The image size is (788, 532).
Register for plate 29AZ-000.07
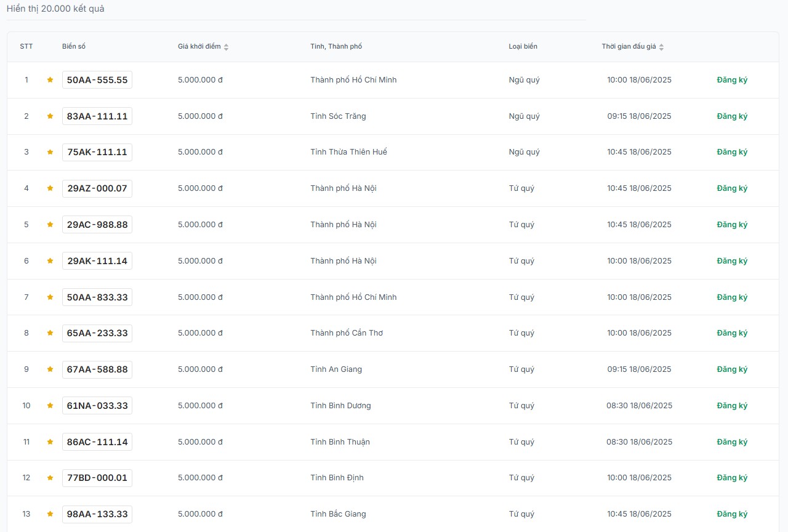(732, 188)
